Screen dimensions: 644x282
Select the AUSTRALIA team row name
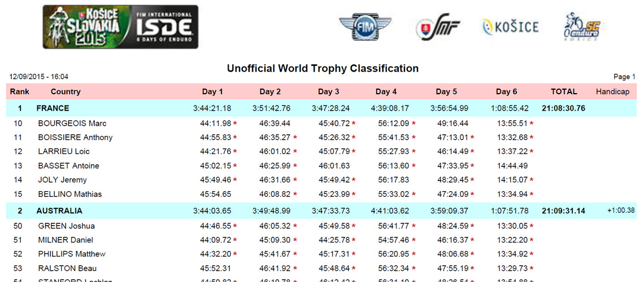click(x=59, y=211)
